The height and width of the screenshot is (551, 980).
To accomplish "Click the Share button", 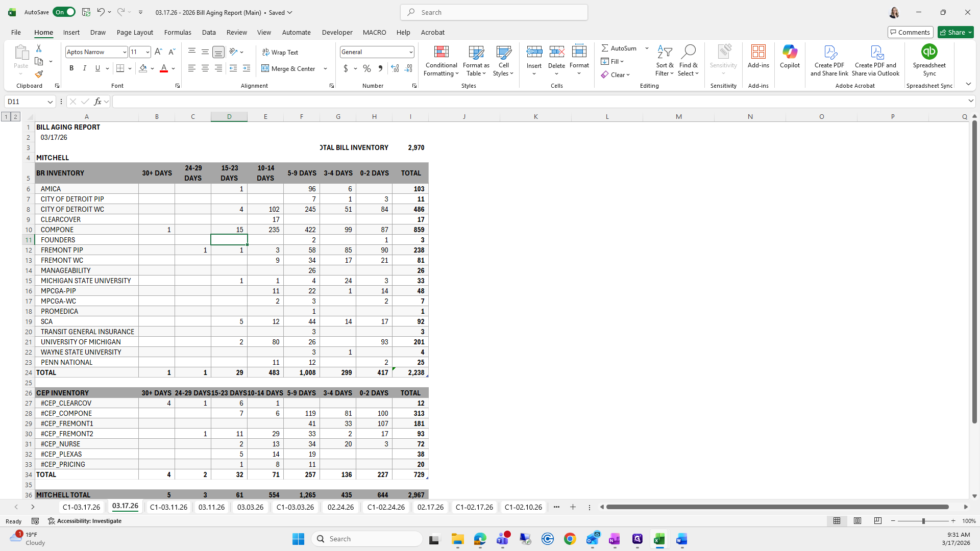I will click(955, 32).
